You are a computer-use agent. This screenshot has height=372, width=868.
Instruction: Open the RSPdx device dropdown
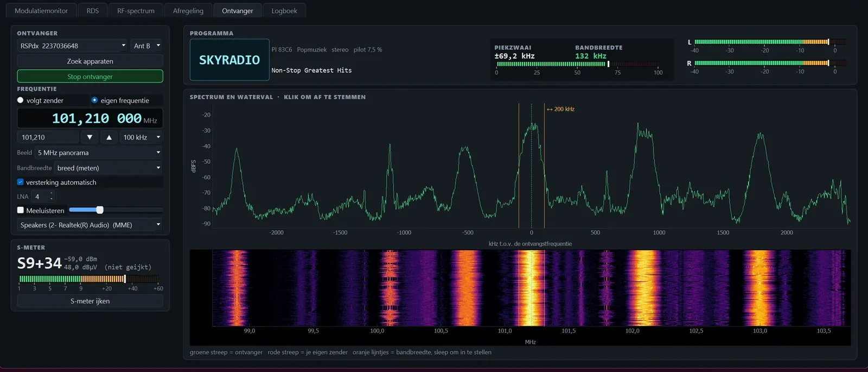click(73, 46)
